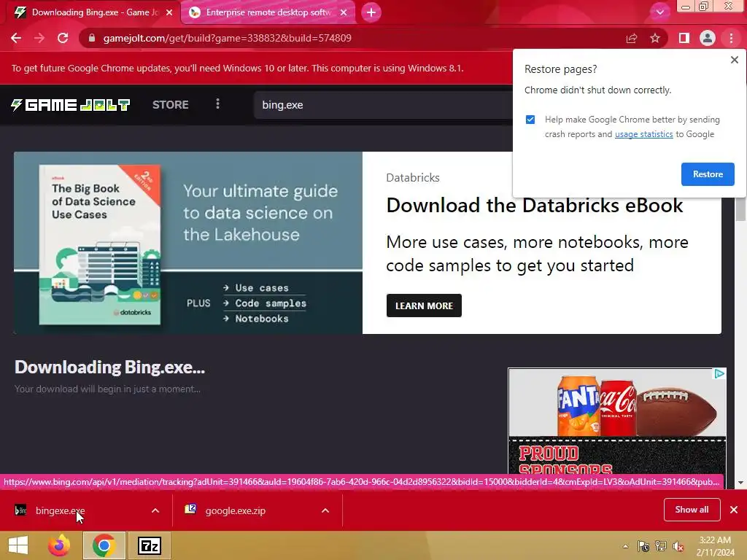Open the STORE menu item
Screen dimensions: 747x560
(171, 105)
